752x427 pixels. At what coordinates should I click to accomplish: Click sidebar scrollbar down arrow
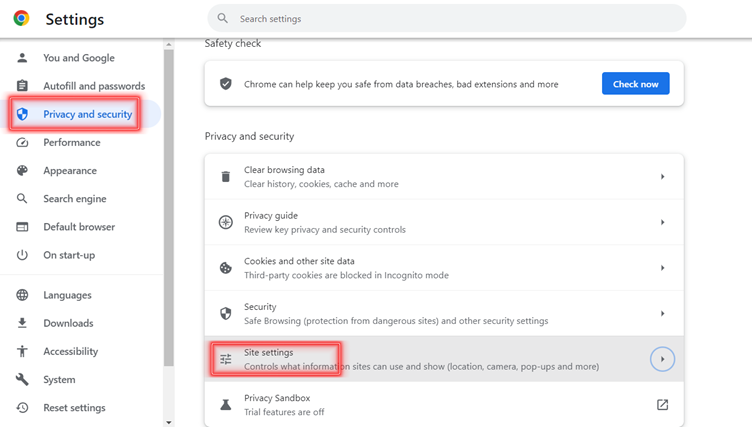coord(168,422)
